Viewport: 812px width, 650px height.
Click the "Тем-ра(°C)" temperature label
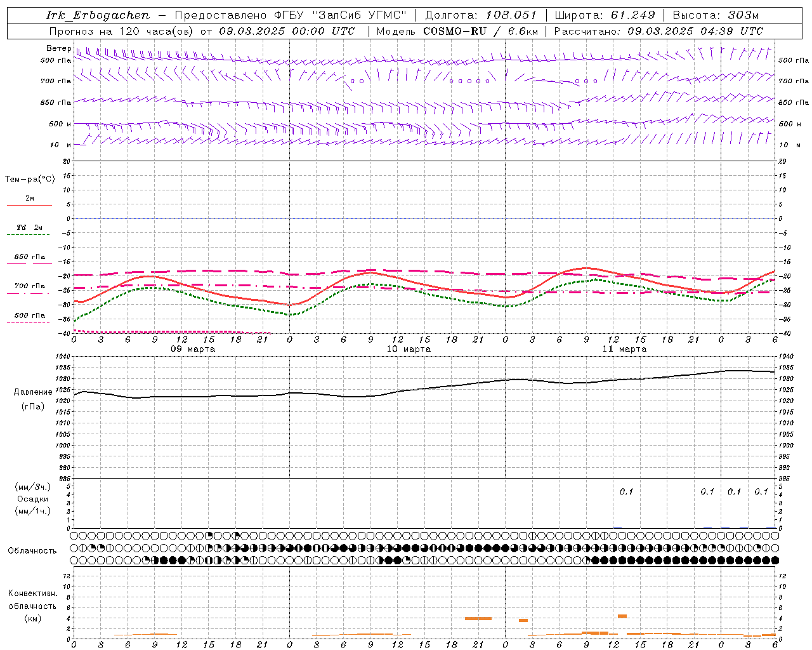tap(30, 180)
